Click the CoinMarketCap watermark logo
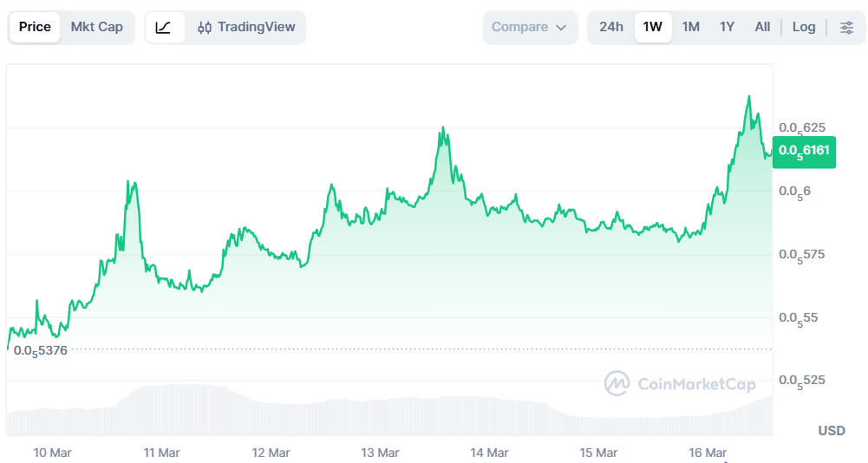This screenshot has width=868, height=463. click(x=680, y=383)
